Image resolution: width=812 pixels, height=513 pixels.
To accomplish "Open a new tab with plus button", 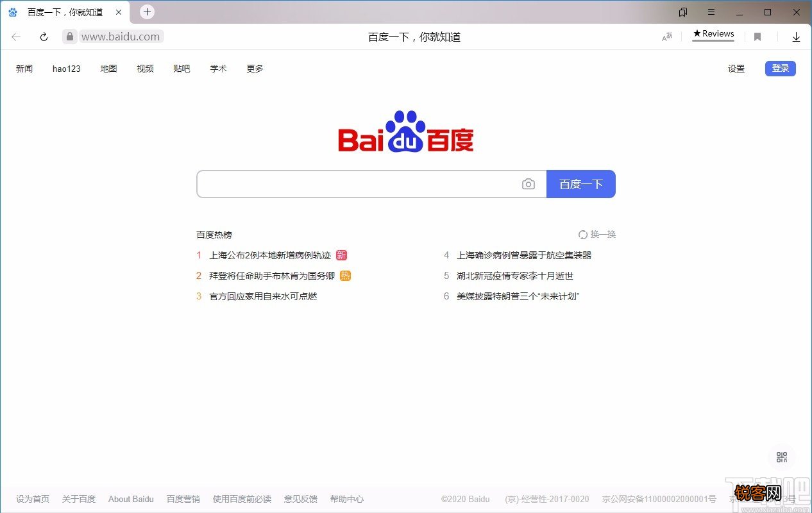I will (x=147, y=12).
